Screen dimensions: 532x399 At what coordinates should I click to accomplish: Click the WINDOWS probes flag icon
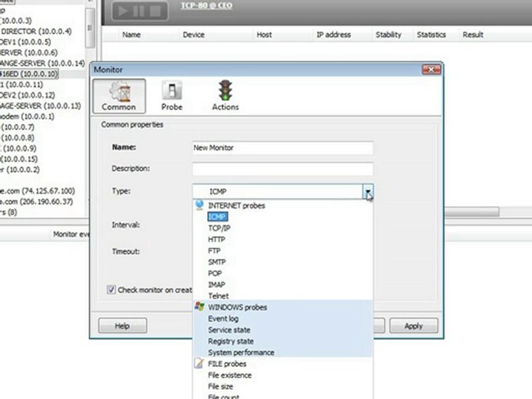[x=199, y=306]
